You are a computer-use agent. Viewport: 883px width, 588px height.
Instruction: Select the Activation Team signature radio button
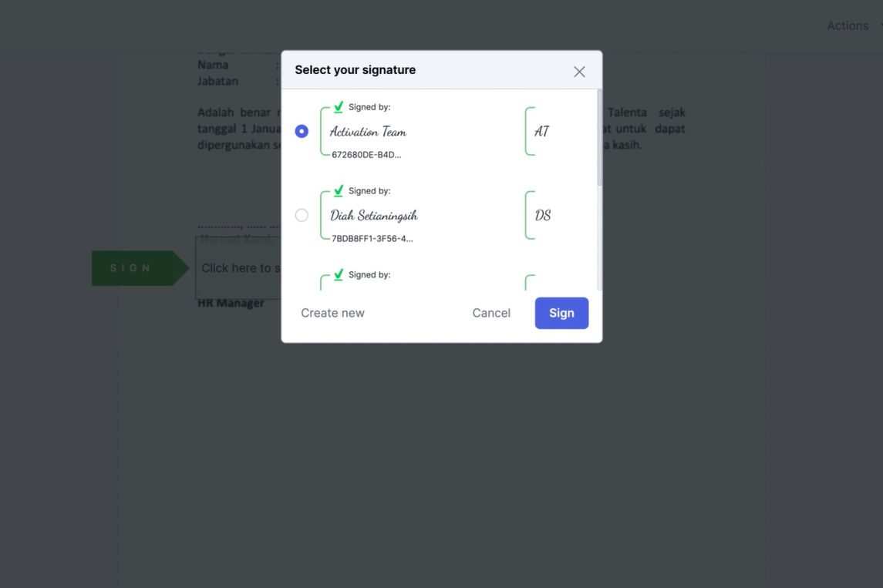coord(302,131)
